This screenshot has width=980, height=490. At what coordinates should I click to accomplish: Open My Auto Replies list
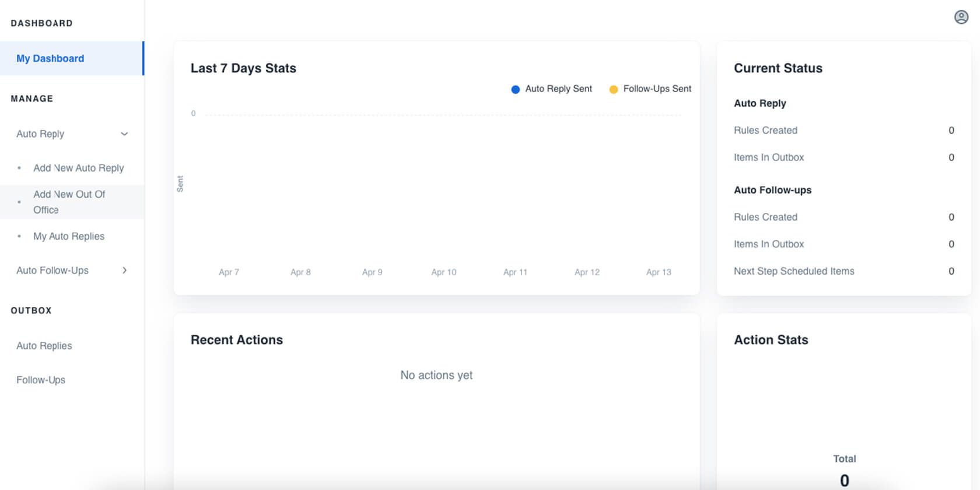[69, 236]
